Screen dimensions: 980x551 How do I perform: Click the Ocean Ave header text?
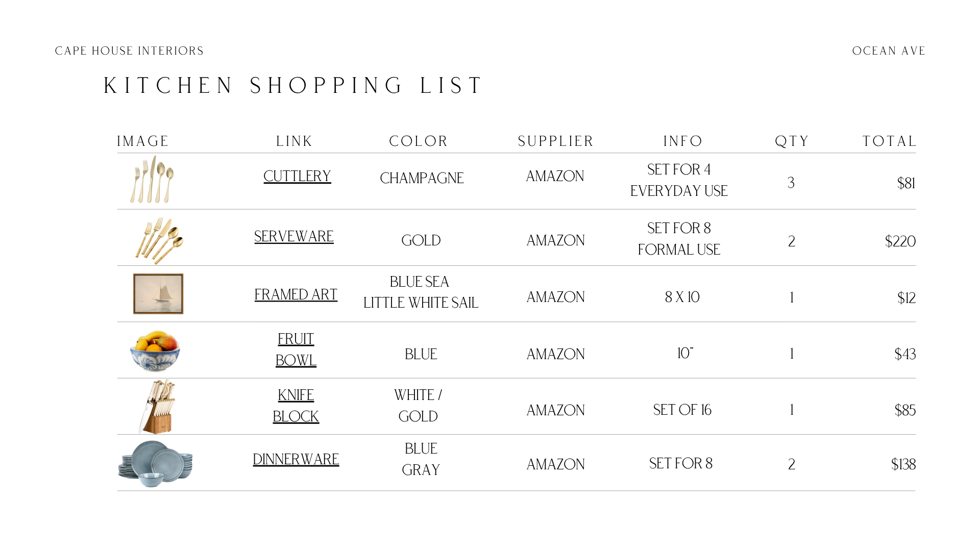coord(889,51)
